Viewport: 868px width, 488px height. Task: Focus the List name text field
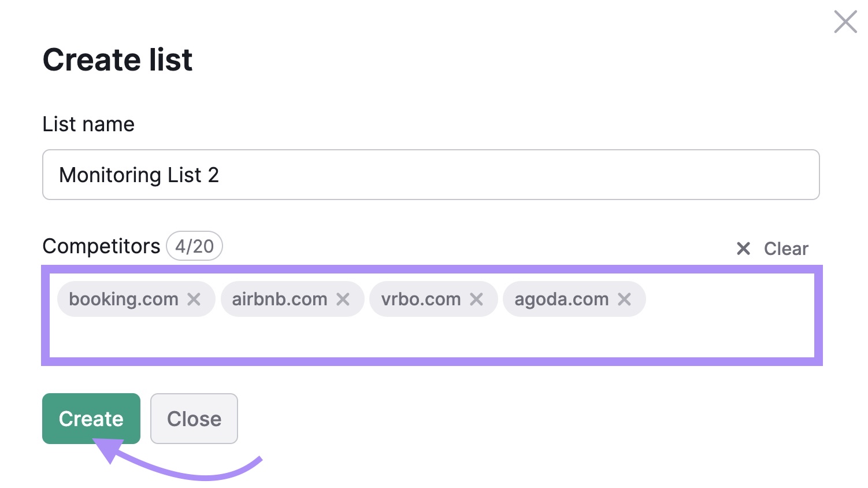point(431,175)
